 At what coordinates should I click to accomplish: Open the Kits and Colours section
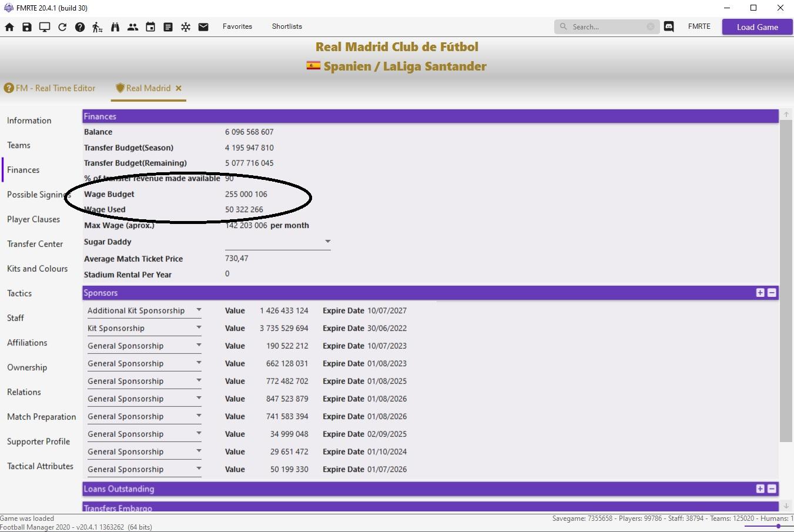pos(38,269)
